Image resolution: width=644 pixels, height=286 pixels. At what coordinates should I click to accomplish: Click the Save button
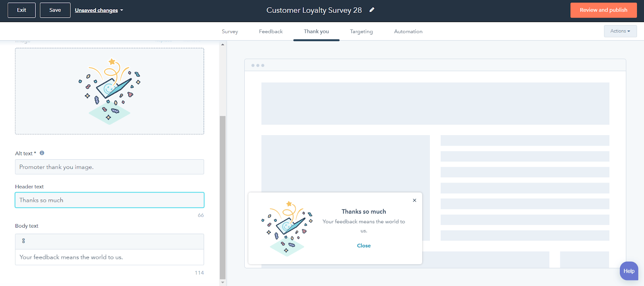coord(55,10)
